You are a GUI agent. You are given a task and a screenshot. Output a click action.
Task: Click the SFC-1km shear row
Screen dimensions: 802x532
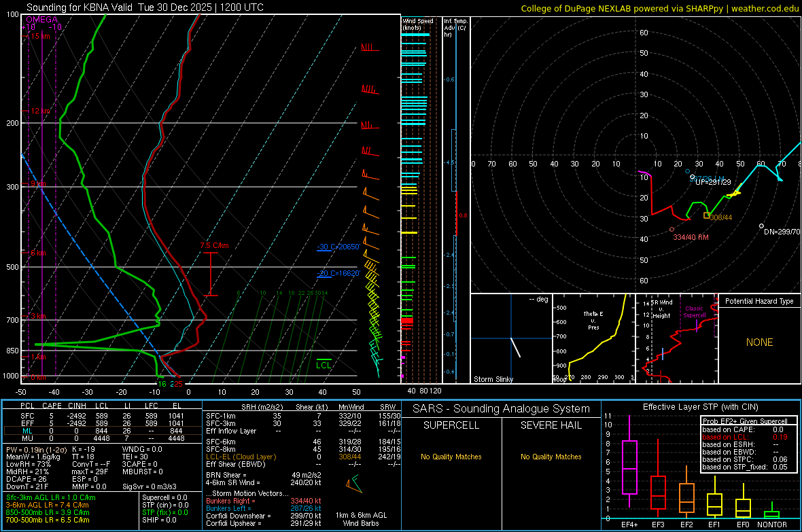click(x=303, y=416)
